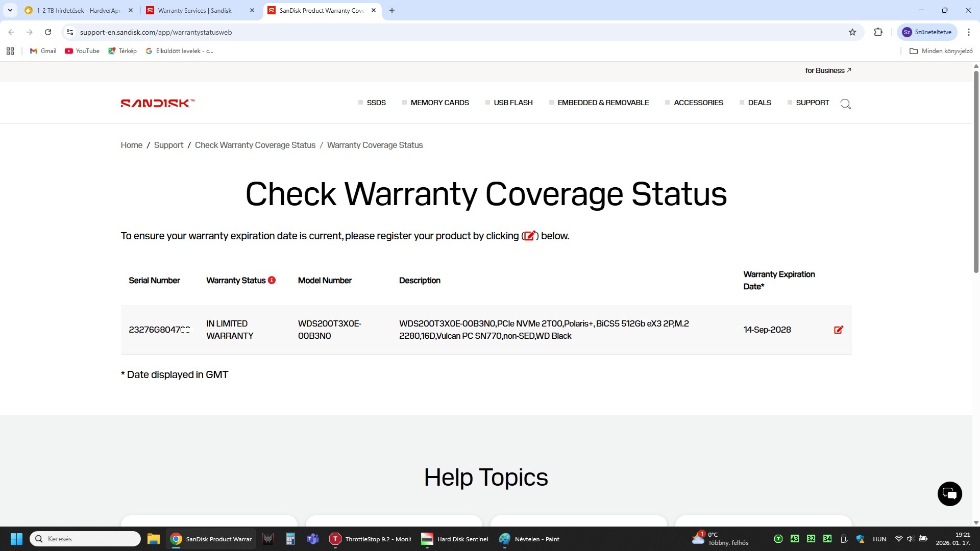Click the search magnifier icon in SanDisk header

(845, 104)
